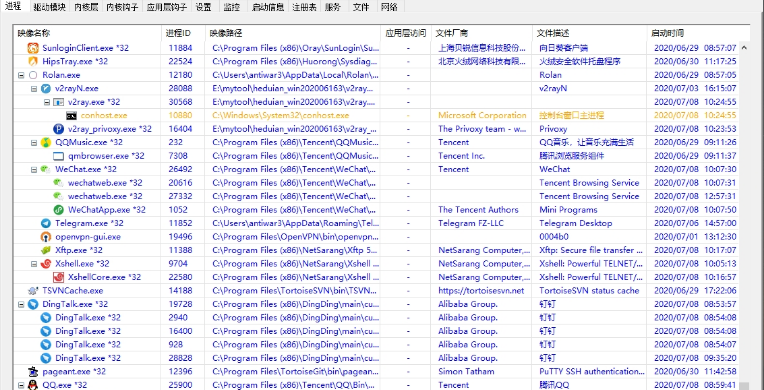Open the 启动信息 tab

pos(267,7)
